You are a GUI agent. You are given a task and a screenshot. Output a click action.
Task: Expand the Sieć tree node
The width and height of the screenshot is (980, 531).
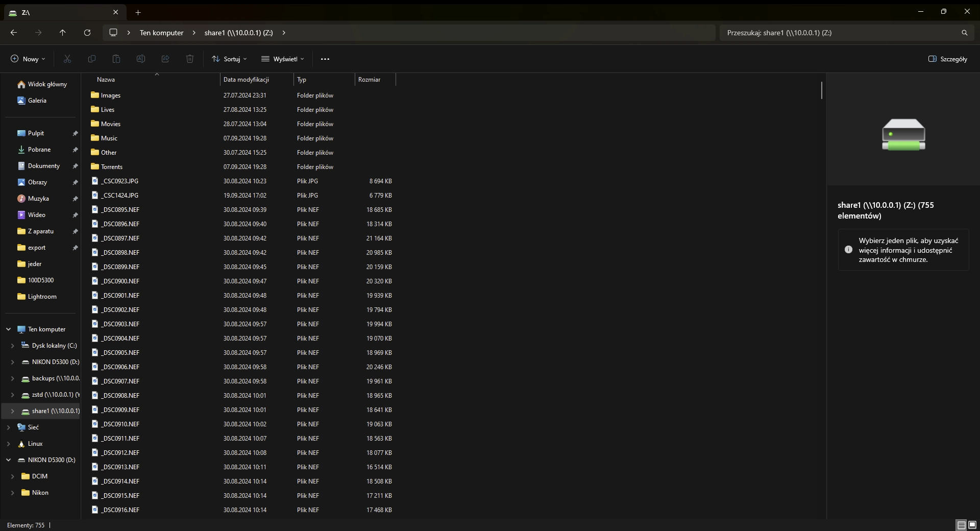click(9, 427)
